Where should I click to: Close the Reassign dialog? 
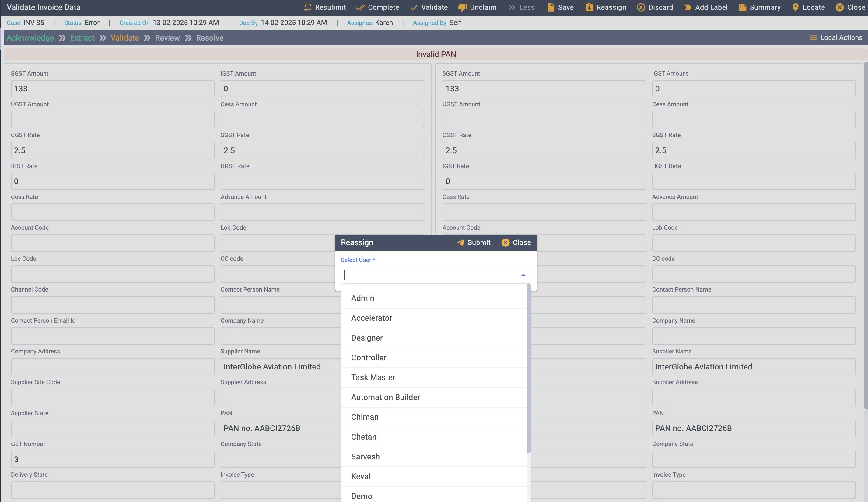(516, 242)
